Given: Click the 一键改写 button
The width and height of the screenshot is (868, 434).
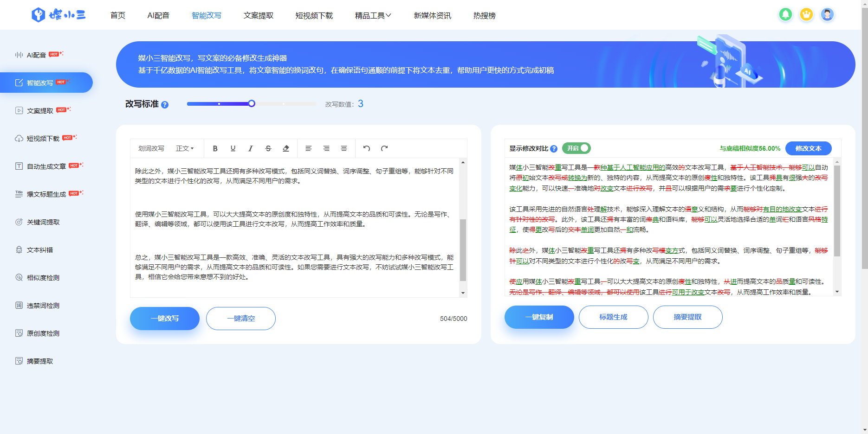Looking at the screenshot, I should point(165,319).
